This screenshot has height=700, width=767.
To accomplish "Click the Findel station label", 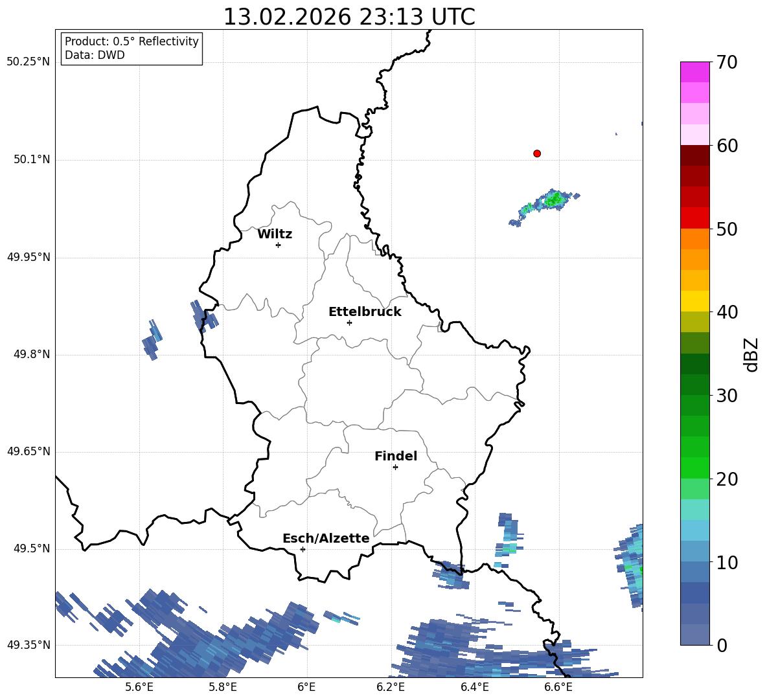I will tap(396, 456).
